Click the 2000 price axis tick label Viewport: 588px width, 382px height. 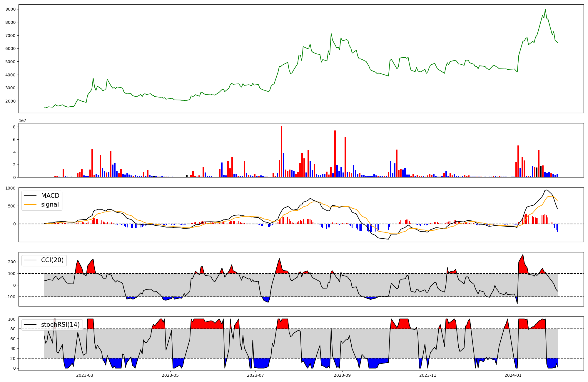pyautogui.click(x=11, y=101)
